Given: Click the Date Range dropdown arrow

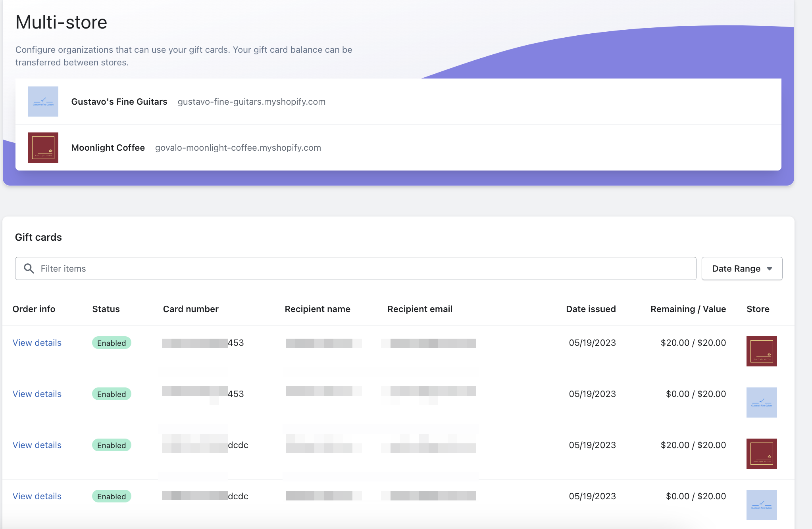Looking at the screenshot, I should click(770, 269).
